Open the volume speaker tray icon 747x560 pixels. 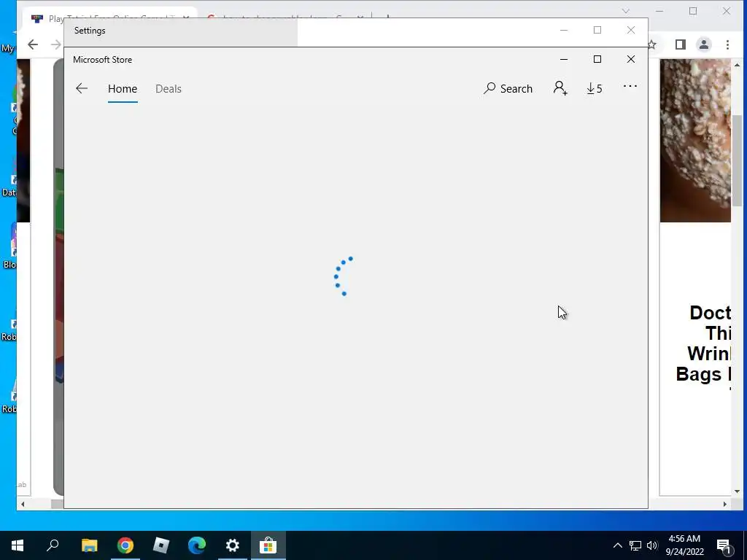coord(652,545)
